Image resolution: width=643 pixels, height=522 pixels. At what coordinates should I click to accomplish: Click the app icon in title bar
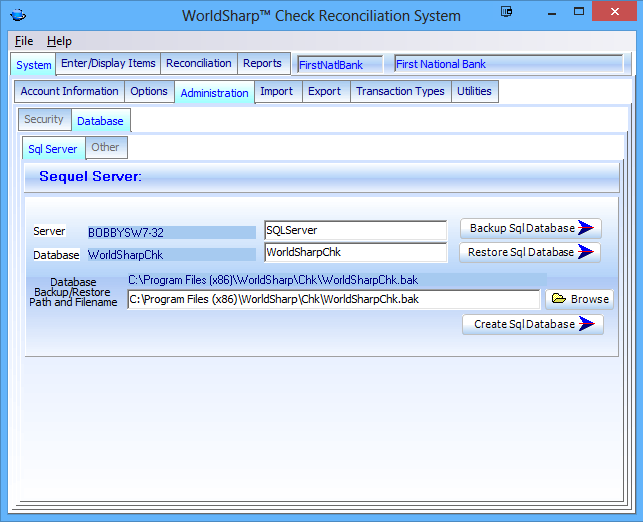(17, 16)
